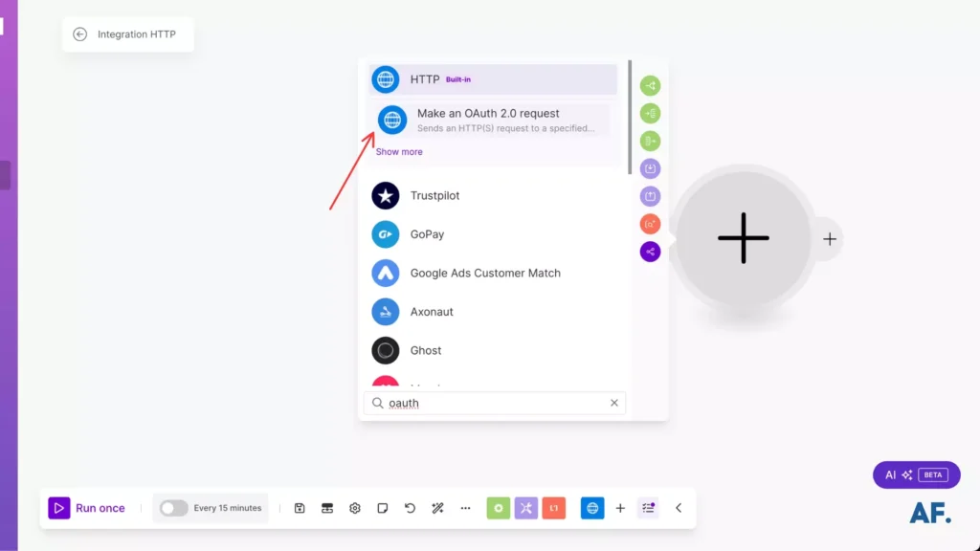Open the Every 15 minutes schedule settings

tap(228, 508)
